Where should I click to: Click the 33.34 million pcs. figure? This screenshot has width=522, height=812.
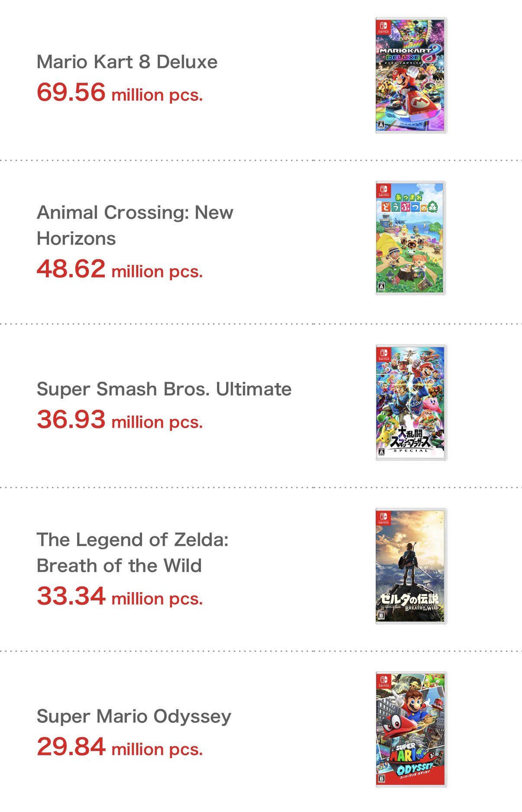pyautogui.click(x=120, y=596)
